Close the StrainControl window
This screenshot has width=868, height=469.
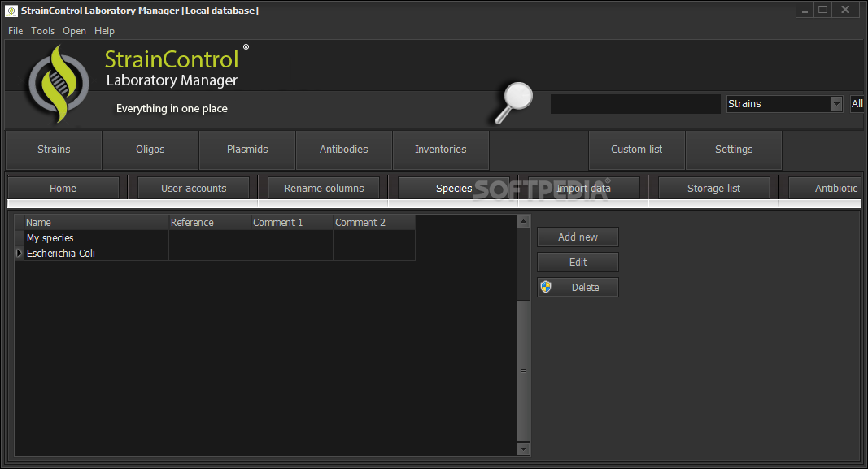click(x=846, y=10)
